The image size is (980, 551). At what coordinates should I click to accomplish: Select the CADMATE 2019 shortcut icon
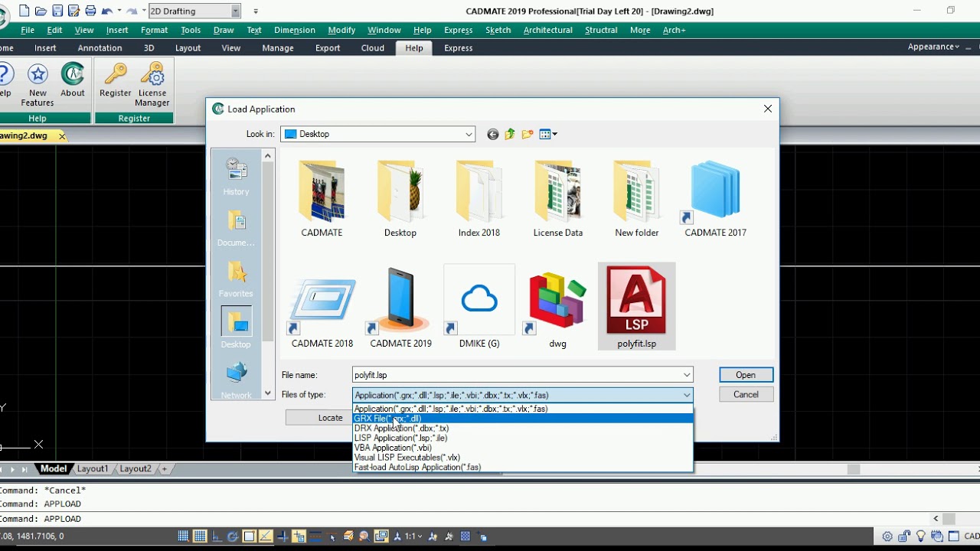click(401, 306)
